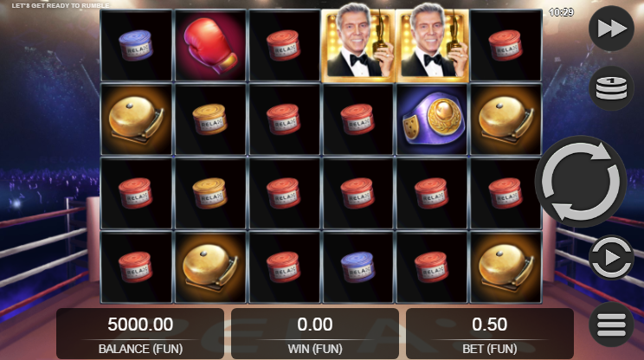Spin the reels with the circular arrows button

coord(581,182)
